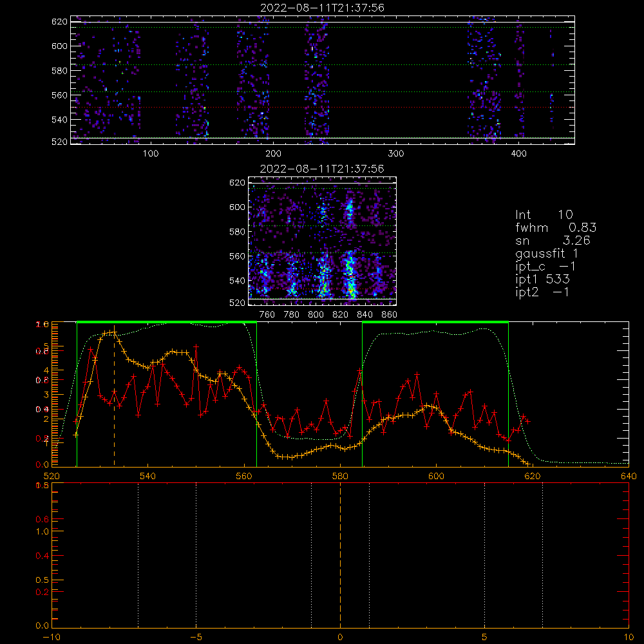Image resolution: width=644 pixels, height=644 pixels.
Task: Click the timestamp title above the top wide image
Action: pos(322,7)
